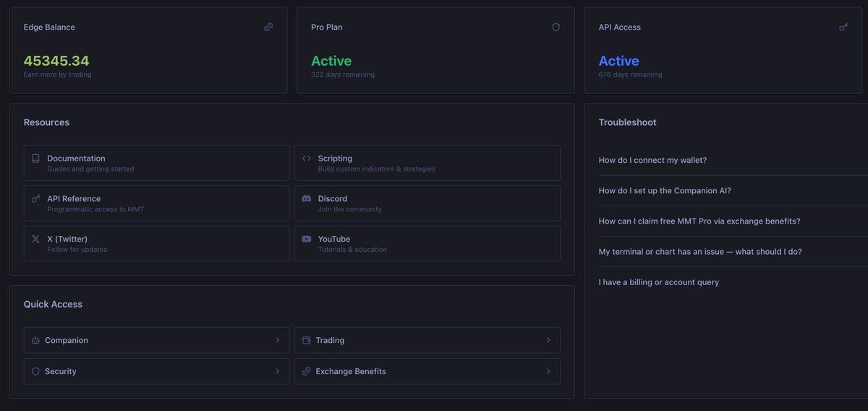This screenshot has height=411, width=868.
Task: Click the X (Twitter) logo icon
Action: click(x=35, y=239)
